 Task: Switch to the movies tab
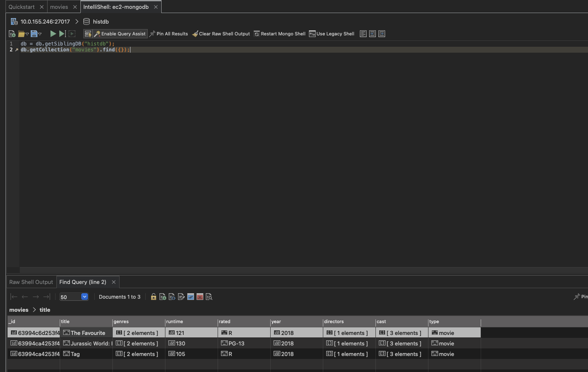click(59, 7)
